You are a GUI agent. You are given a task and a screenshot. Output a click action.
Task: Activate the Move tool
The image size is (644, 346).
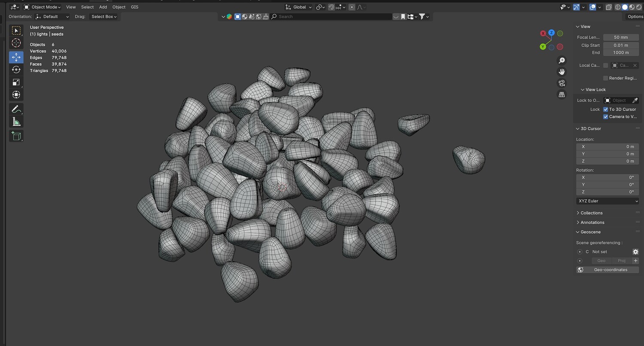click(16, 57)
